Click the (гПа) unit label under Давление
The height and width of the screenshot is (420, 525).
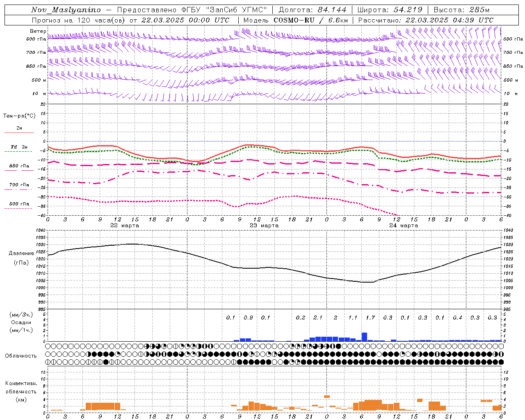pyautogui.click(x=21, y=263)
